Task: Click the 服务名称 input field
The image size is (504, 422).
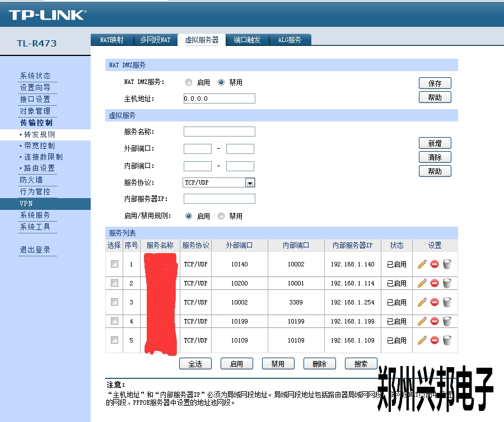Action: (219, 132)
